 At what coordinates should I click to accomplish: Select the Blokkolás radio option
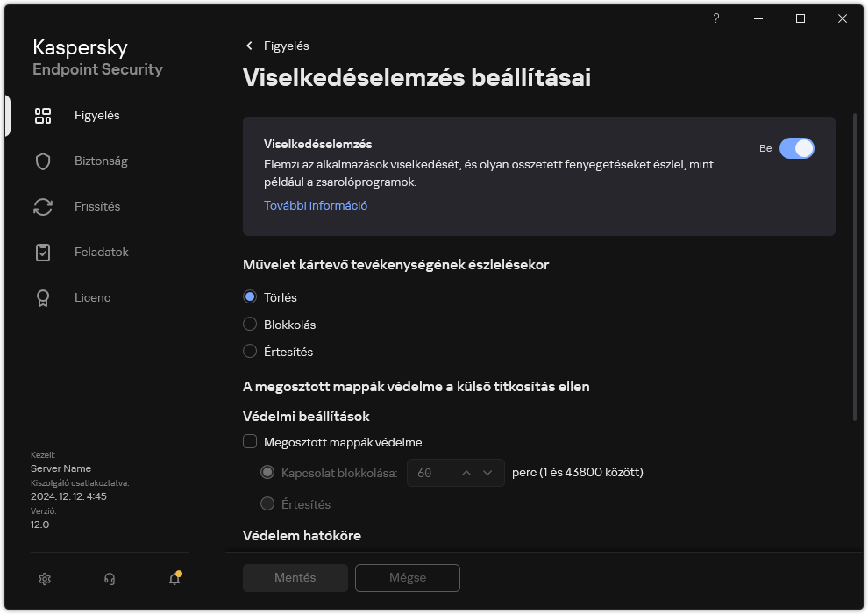pos(250,324)
